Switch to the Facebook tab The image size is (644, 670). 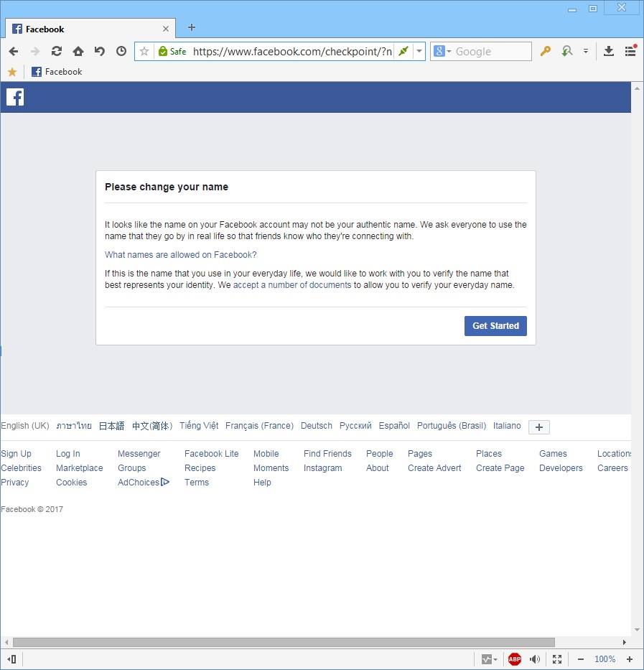pyautogui.click(x=90, y=29)
